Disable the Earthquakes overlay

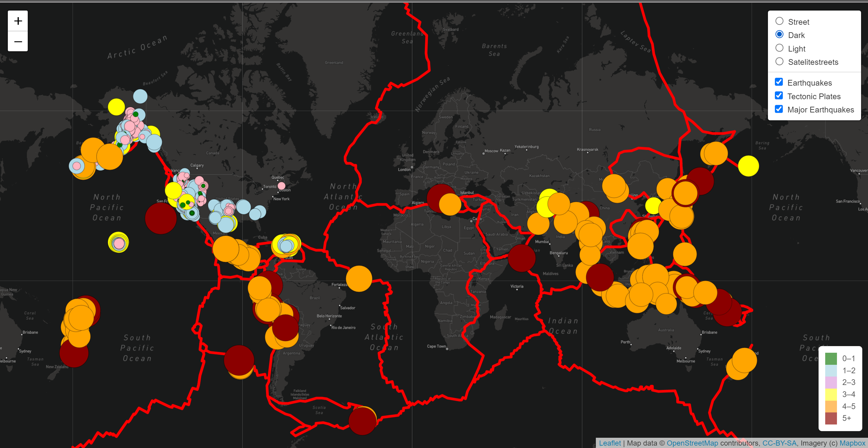pyautogui.click(x=778, y=82)
